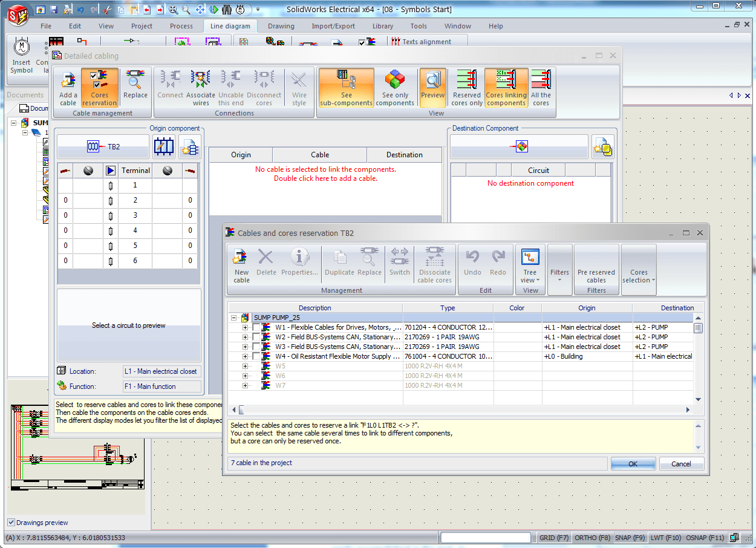Click Cancel in Cables and cores reservation
The width and height of the screenshot is (756, 548).
[681, 464]
